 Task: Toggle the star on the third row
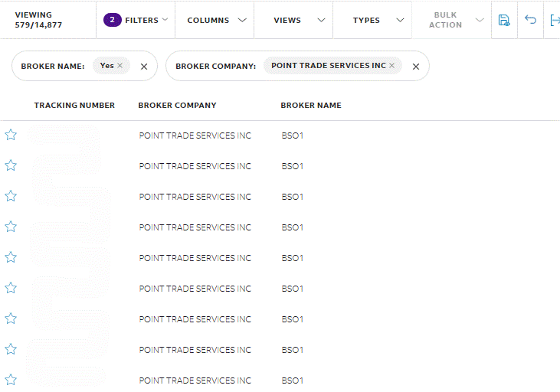(x=11, y=196)
